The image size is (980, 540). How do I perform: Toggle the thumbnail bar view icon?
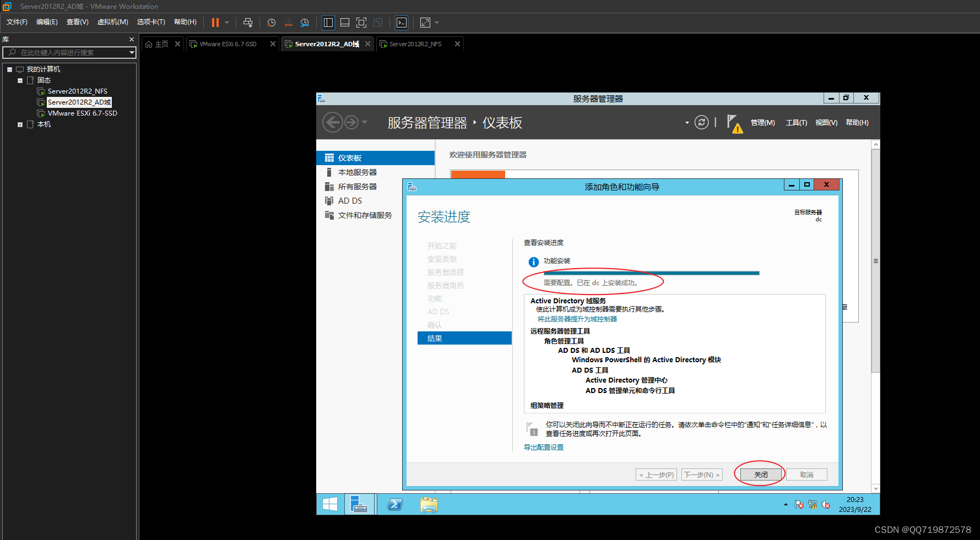(345, 23)
